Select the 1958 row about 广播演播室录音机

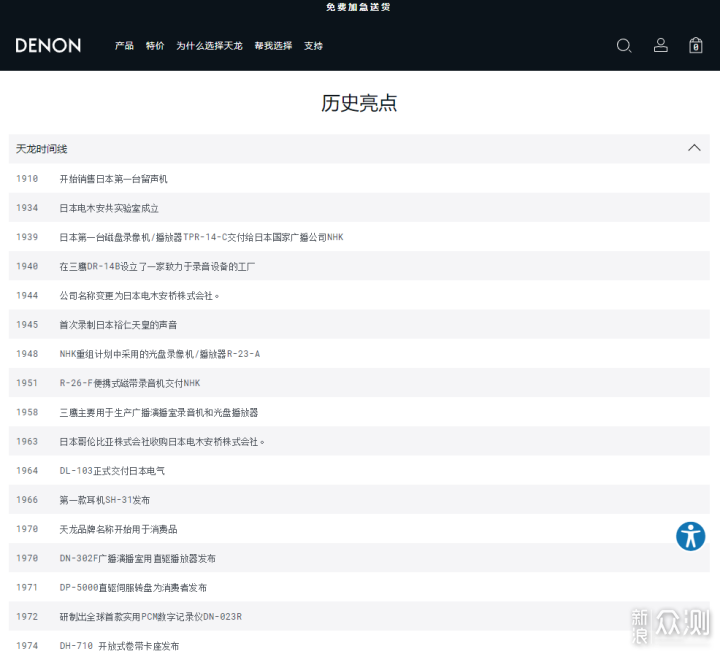359,412
